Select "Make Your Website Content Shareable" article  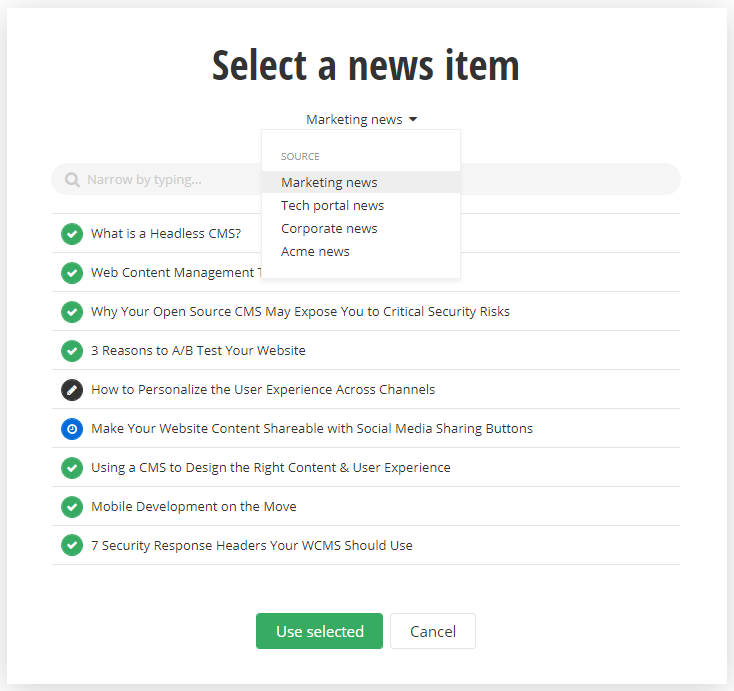tap(312, 429)
